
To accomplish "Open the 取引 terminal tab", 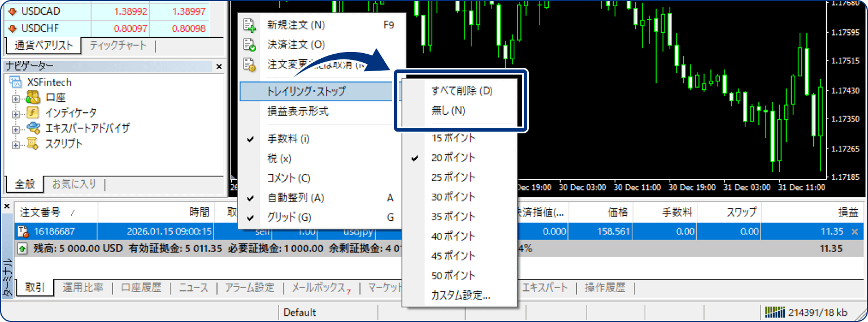I will pos(34,288).
